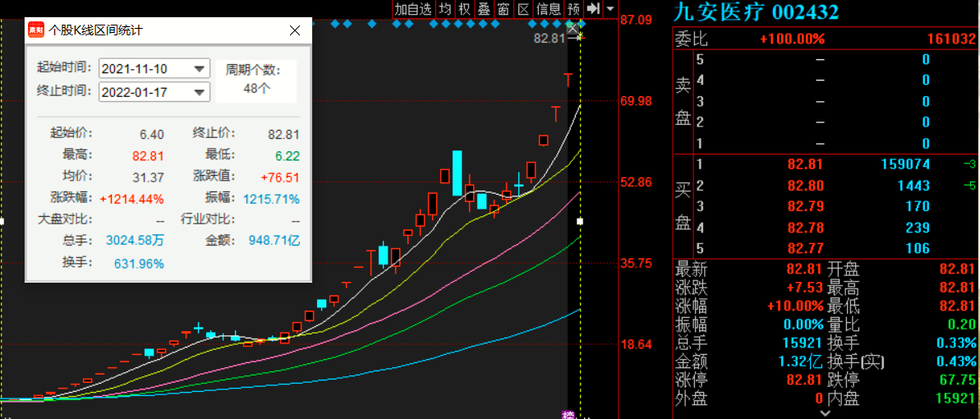The height and width of the screenshot is (419, 980).
Task: Click the 换手 631.96% value in dialog
Action: (139, 263)
